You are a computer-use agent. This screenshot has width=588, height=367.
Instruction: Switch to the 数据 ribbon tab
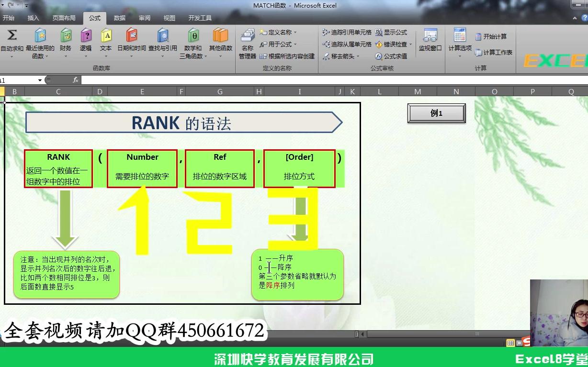click(x=118, y=18)
